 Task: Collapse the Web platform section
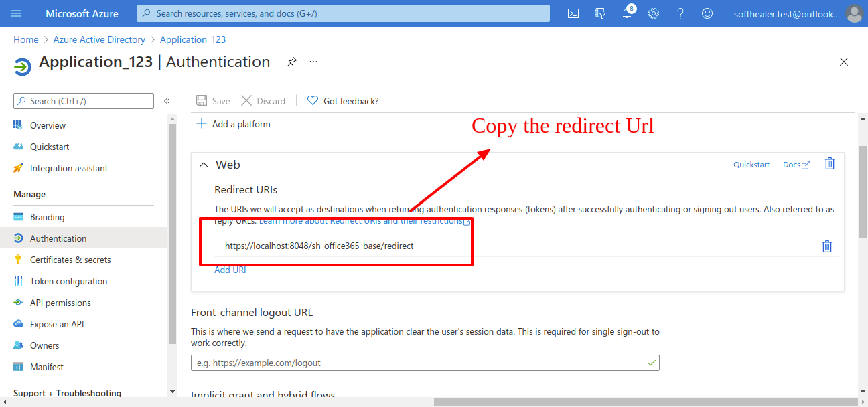(x=204, y=165)
